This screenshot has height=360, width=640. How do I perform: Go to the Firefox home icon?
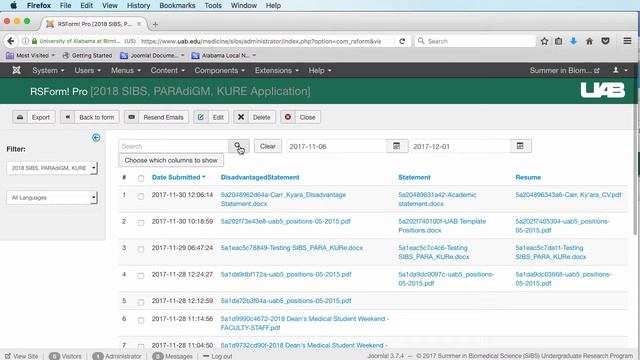pos(589,41)
